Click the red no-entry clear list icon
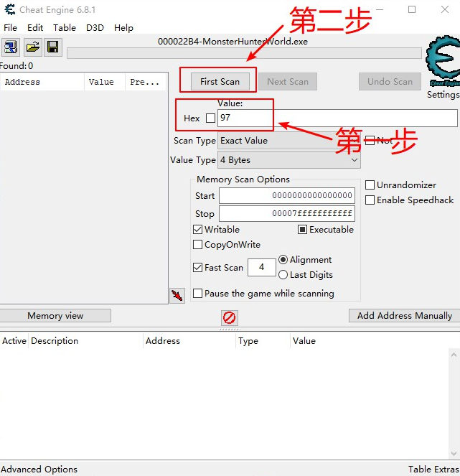460x476 pixels. click(x=229, y=317)
